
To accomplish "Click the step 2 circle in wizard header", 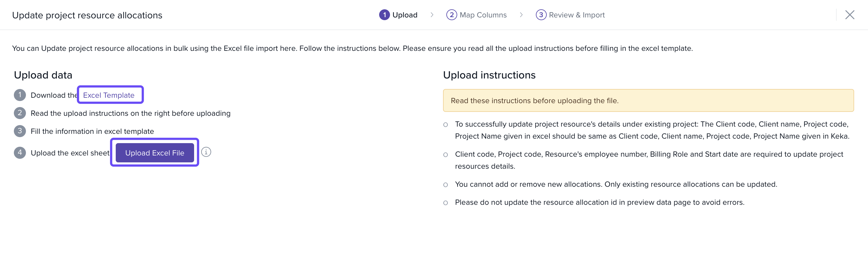I will pyautogui.click(x=451, y=15).
